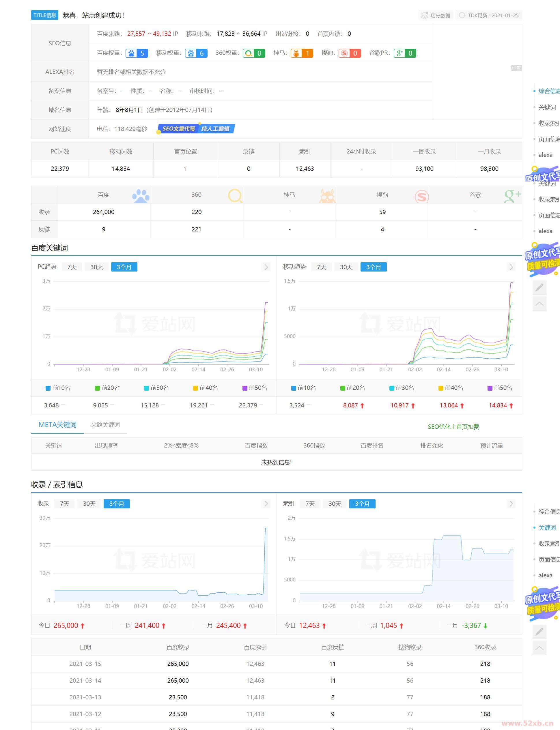Screen dimensions: 560x730
Task: Expand 移动趋势 chart with right chevron
Action: click(x=511, y=267)
